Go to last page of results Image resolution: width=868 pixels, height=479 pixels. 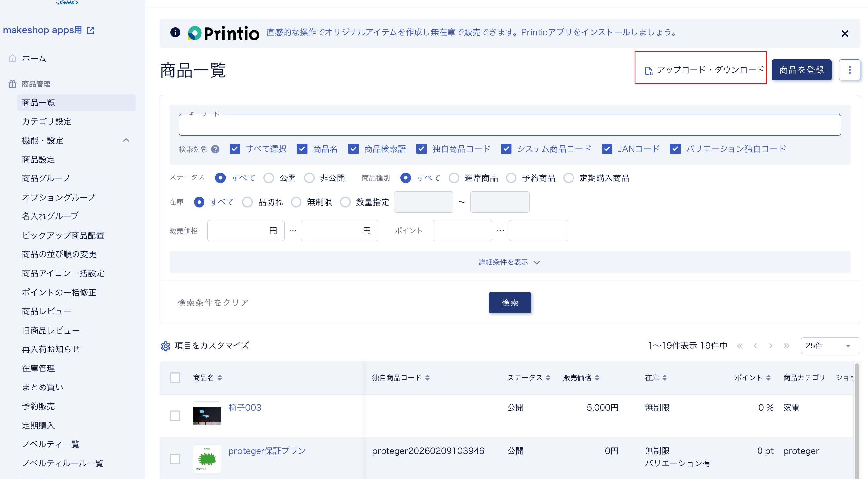tap(786, 346)
